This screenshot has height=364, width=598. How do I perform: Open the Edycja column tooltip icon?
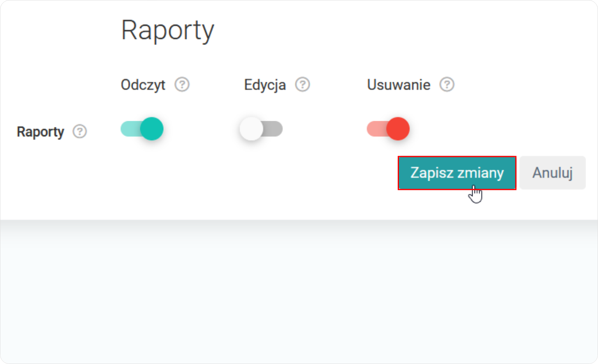(x=303, y=84)
